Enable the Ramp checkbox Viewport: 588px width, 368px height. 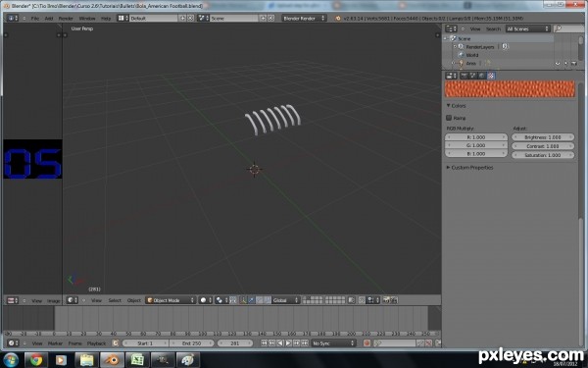(x=449, y=118)
